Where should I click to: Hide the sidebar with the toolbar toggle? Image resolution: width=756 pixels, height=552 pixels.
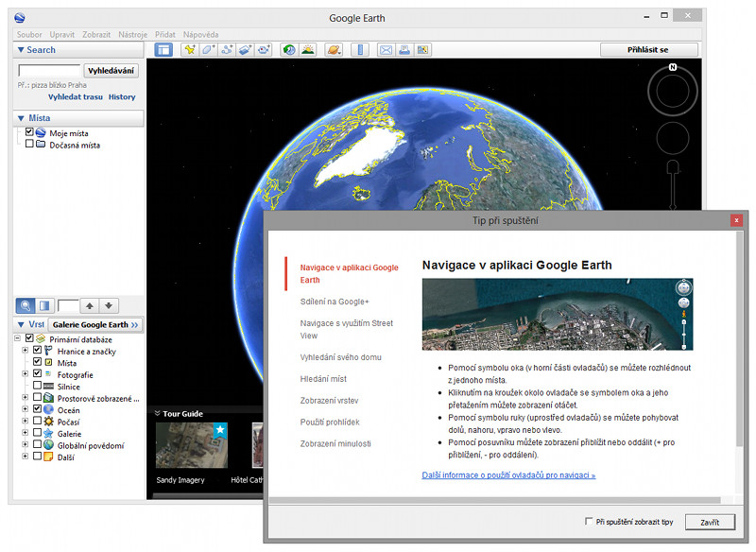163,50
